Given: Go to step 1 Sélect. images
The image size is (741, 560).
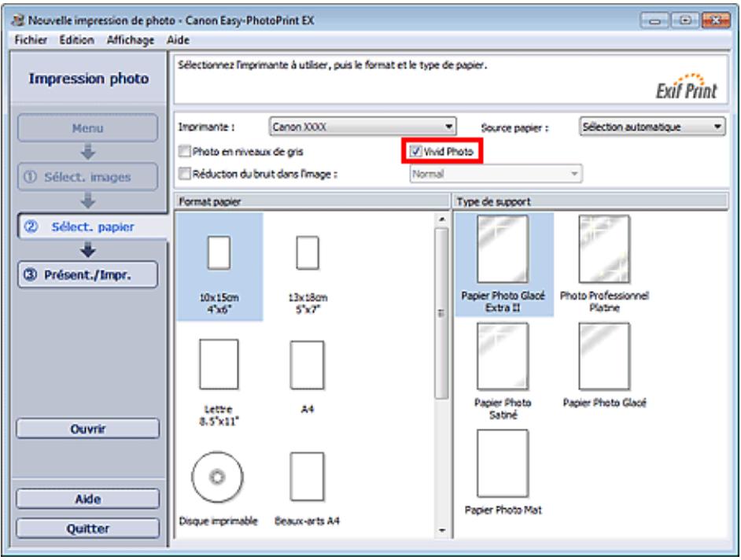Looking at the screenshot, I should click(88, 177).
